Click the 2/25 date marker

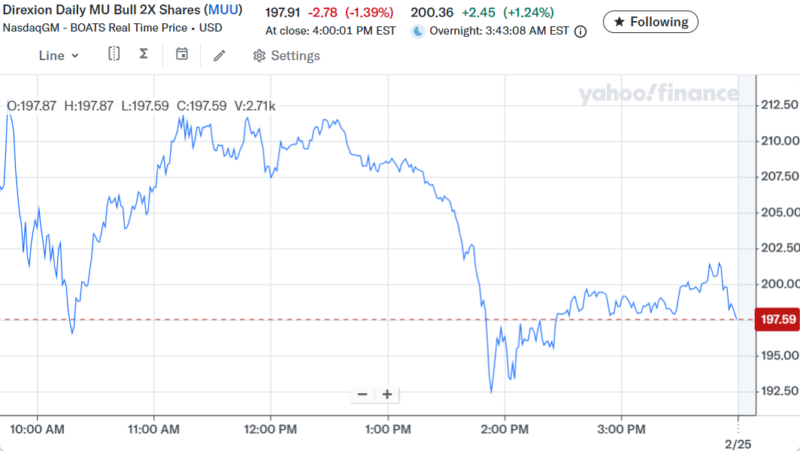[x=737, y=441]
